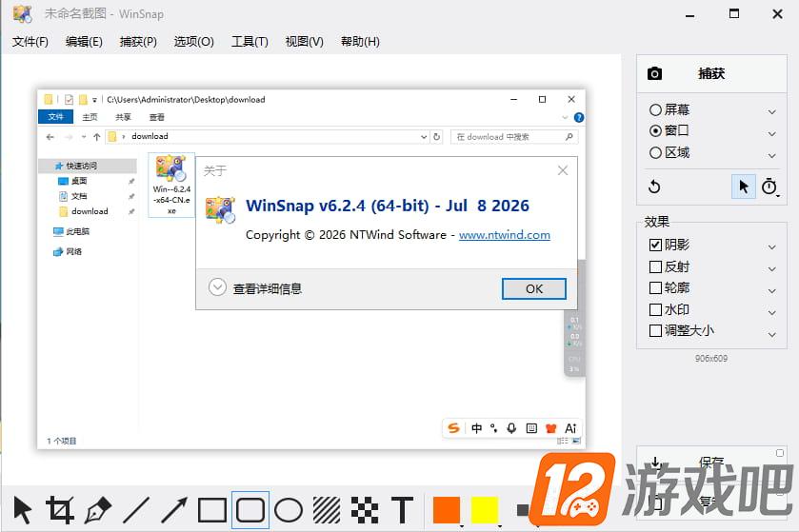Expand the 反射 settings chevron

click(772, 268)
